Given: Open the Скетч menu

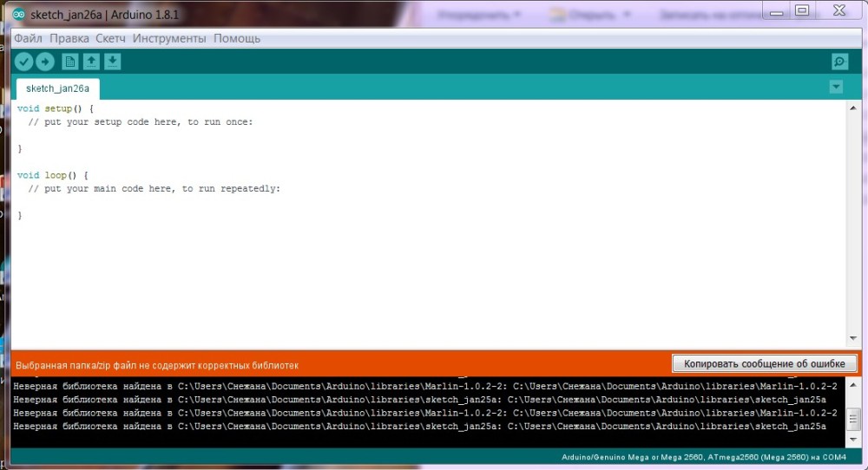Looking at the screenshot, I should click(110, 39).
